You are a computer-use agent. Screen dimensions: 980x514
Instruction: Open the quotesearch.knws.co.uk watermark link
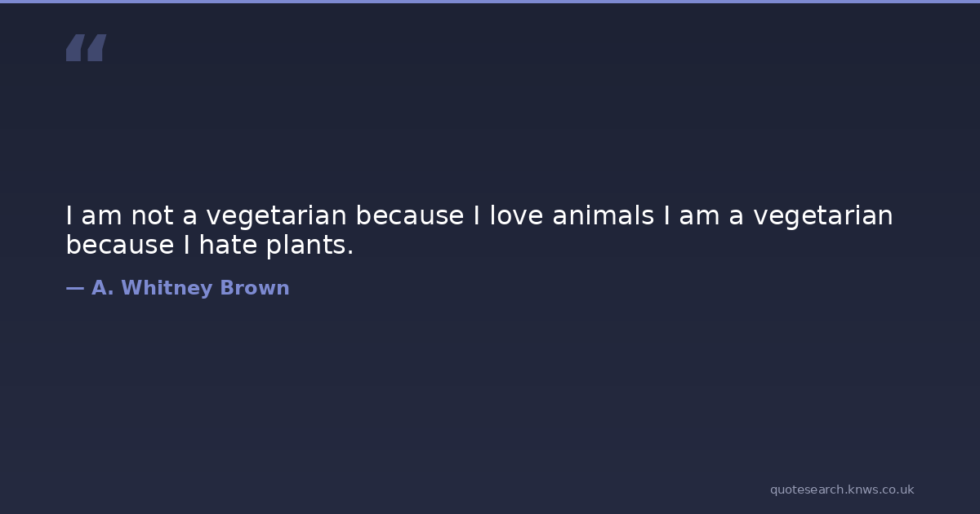click(841, 490)
